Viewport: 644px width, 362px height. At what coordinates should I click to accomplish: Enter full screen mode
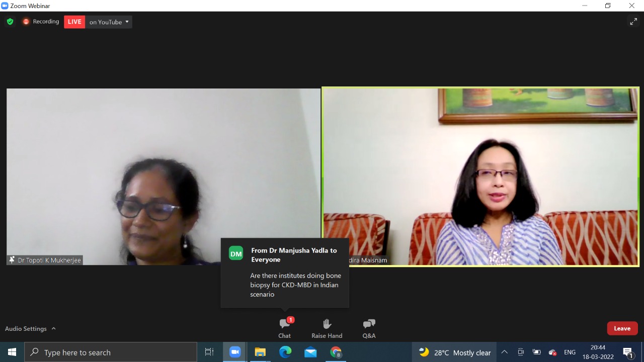(x=633, y=22)
